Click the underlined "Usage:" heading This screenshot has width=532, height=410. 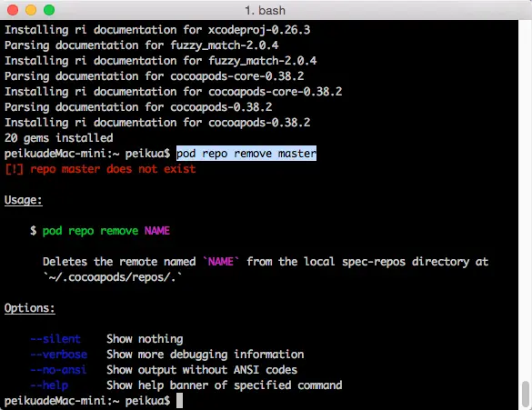click(x=24, y=200)
